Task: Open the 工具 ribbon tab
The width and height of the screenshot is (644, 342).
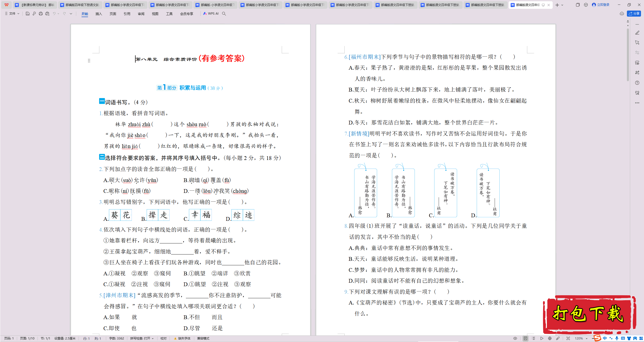Action: (169, 14)
